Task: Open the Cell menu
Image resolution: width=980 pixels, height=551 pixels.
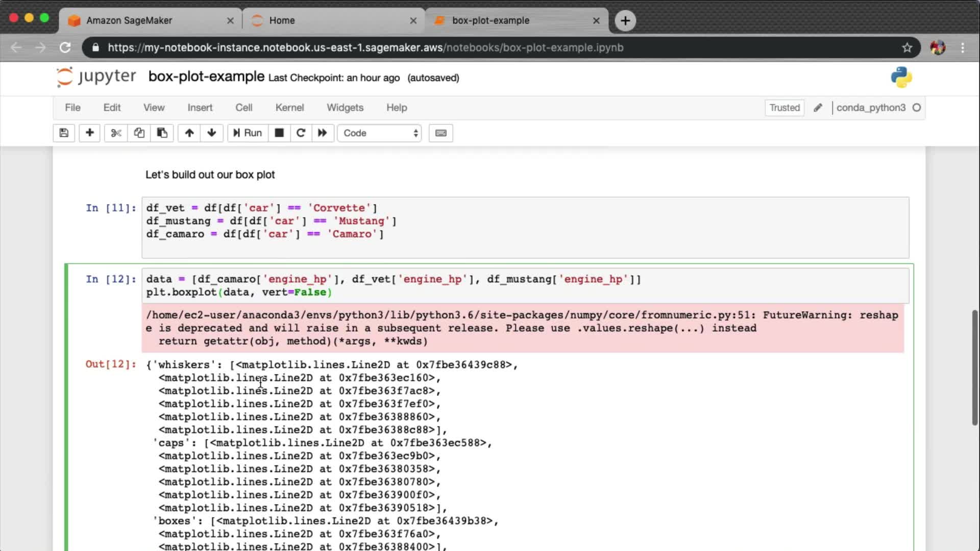Action: click(x=243, y=108)
